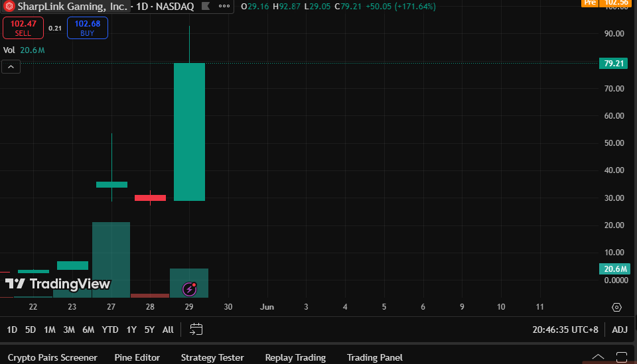The height and width of the screenshot is (364, 637).
Task: Click the SharpLink Gaming symbol logo icon
Action: pyautogui.click(x=9, y=6)
